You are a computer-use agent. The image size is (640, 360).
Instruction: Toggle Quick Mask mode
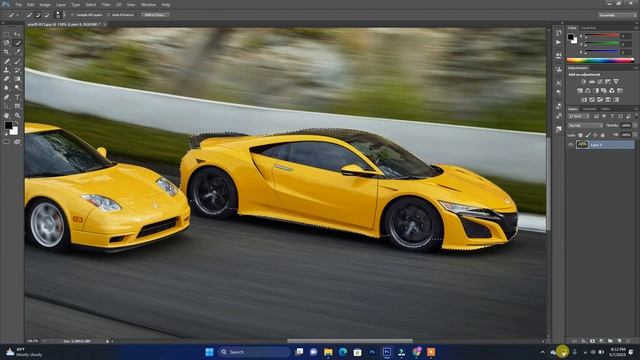click(7, 141)
